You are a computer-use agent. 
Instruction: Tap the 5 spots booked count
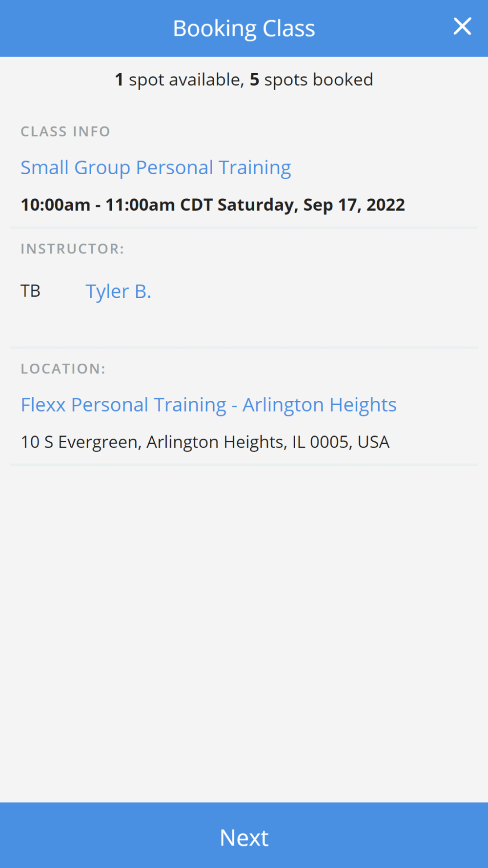click(311, 80)
